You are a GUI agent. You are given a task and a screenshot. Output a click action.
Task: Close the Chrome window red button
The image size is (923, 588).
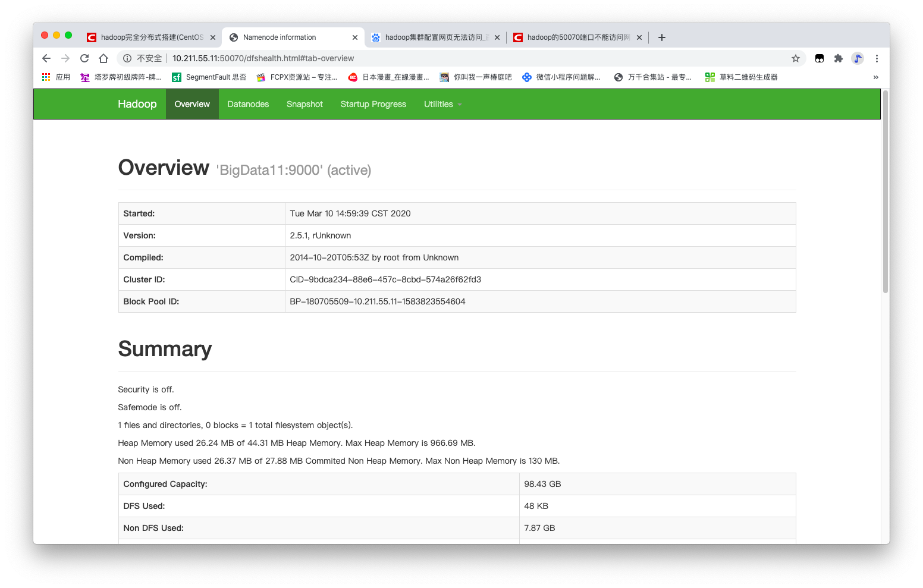pos(45,35)
